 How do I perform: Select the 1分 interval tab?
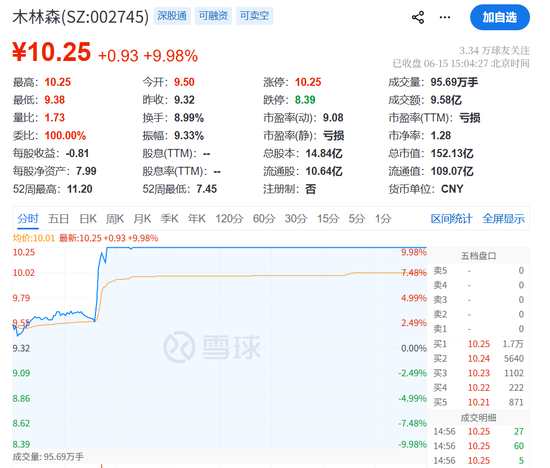pyautogui.click(x=383, y=219)
